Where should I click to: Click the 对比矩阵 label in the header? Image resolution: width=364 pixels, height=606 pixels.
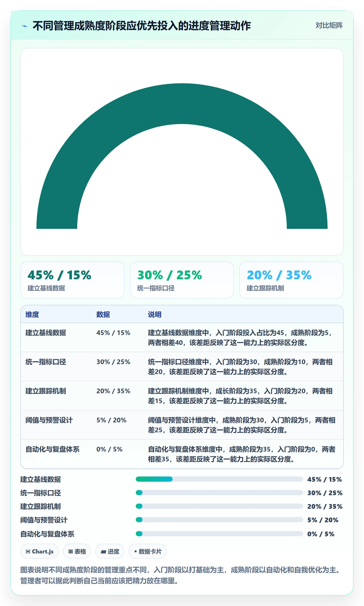pos(329,25)
